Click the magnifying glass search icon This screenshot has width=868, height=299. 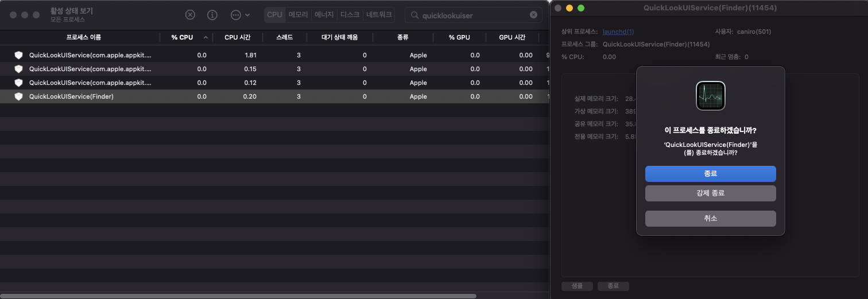coord(414,15)
